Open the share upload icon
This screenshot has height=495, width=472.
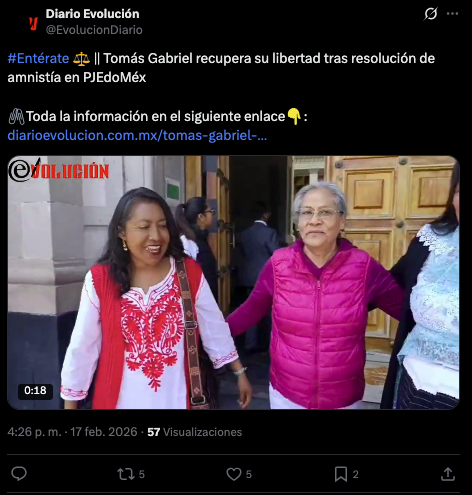pyautogui.click(x=448, y=474)
